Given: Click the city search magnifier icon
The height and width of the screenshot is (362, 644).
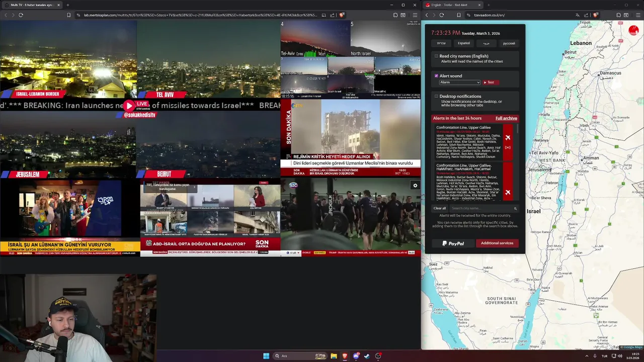Looking at the screenshot, I should 515,208.
